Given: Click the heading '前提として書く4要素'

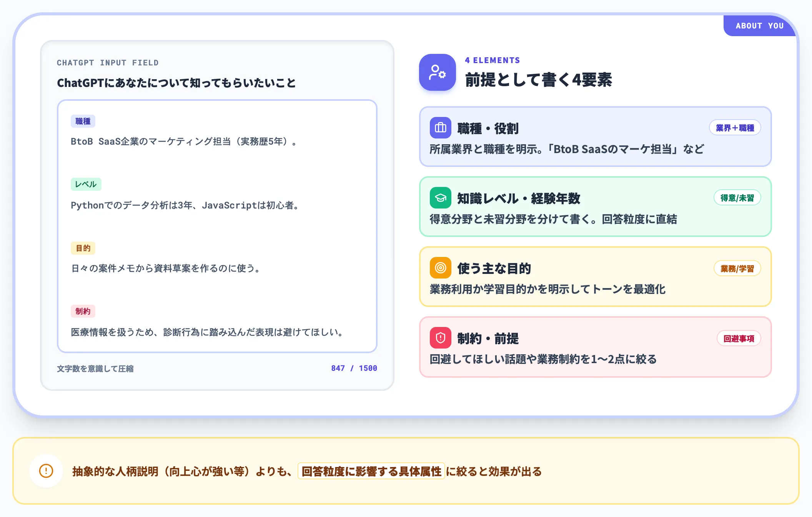Looking at the screenshot, I should (x=538, y=80).
